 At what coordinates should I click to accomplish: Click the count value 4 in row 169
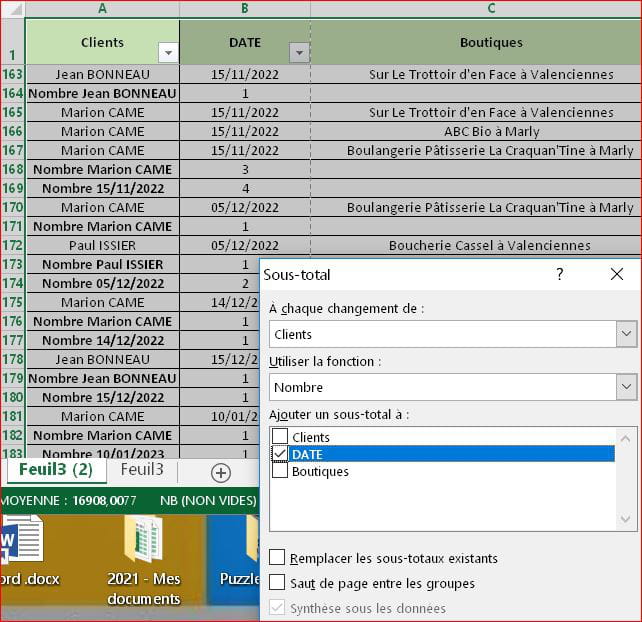point(245,188)
